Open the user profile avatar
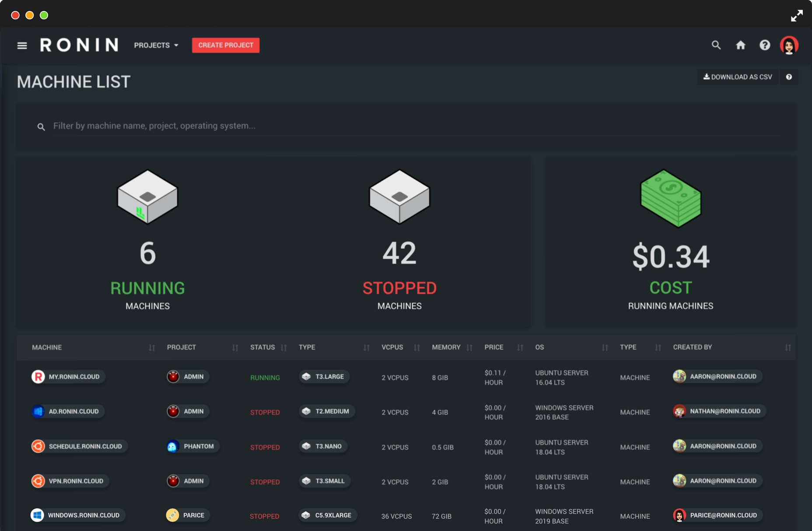Image resolution: width=812 pixels, height=531 pixels. [x=789, y=45]
